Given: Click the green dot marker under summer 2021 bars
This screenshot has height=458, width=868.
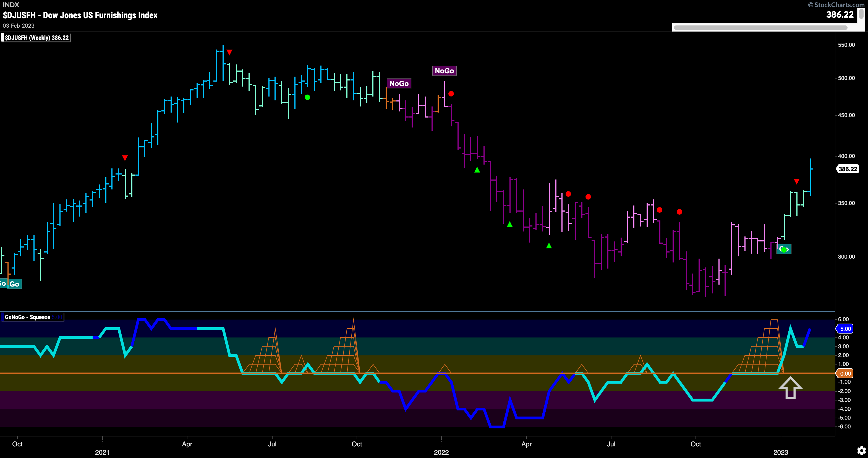Looking at the screenshot, I should [307, 97].
